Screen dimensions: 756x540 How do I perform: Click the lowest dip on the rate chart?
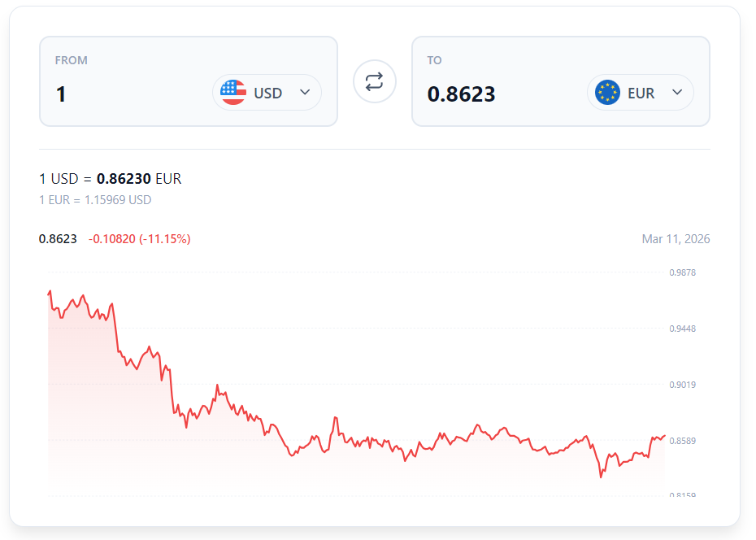click(602, 479)
